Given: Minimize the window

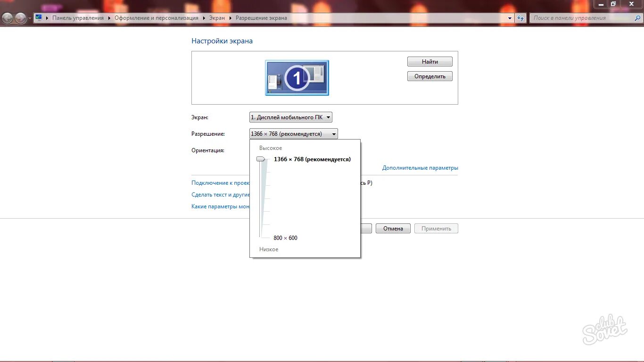Looking at the screenshot, I should (x=601, y=4).
